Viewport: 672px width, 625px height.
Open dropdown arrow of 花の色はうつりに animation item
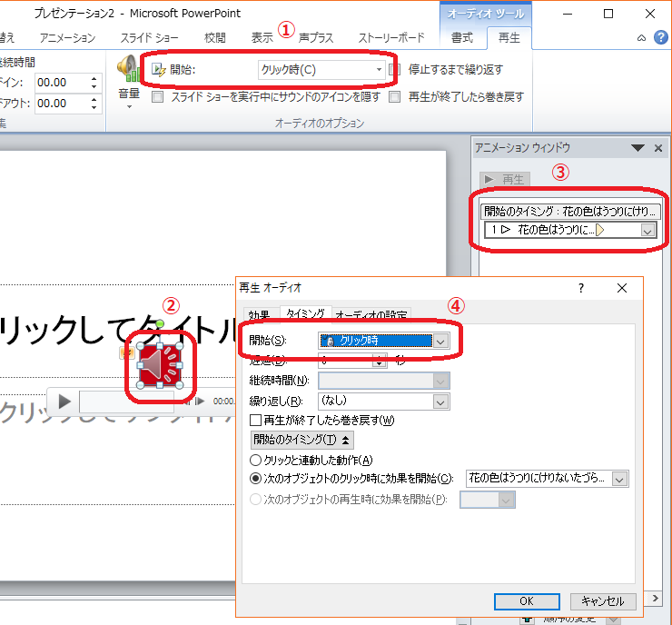point(647,231)
